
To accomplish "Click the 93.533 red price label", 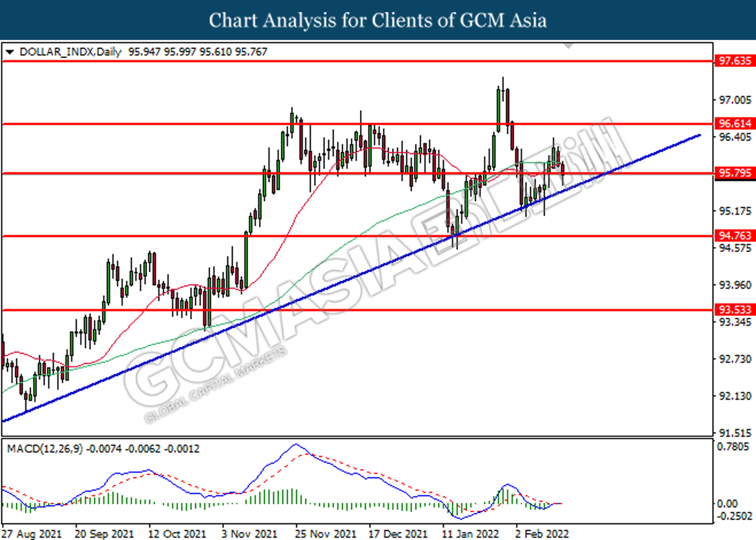I will (x=735, y=310).
